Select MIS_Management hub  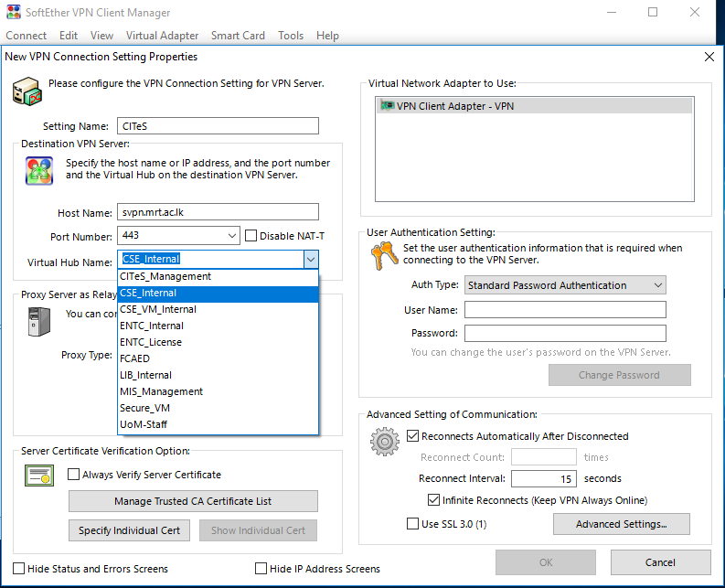click(x=219, y=391)
